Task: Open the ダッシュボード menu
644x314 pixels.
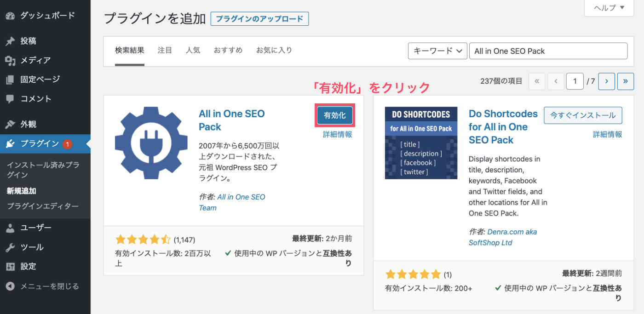Action: tap(45, 16)
